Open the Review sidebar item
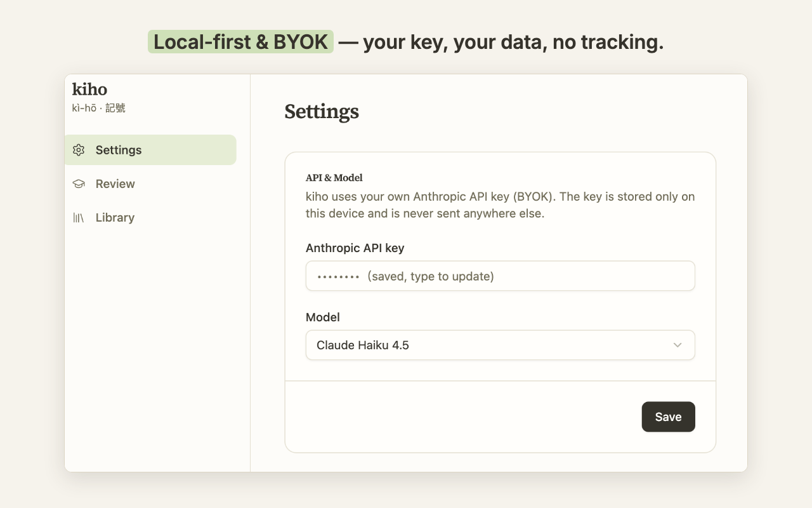Viewport: 812px width, 508px height. 150,184
